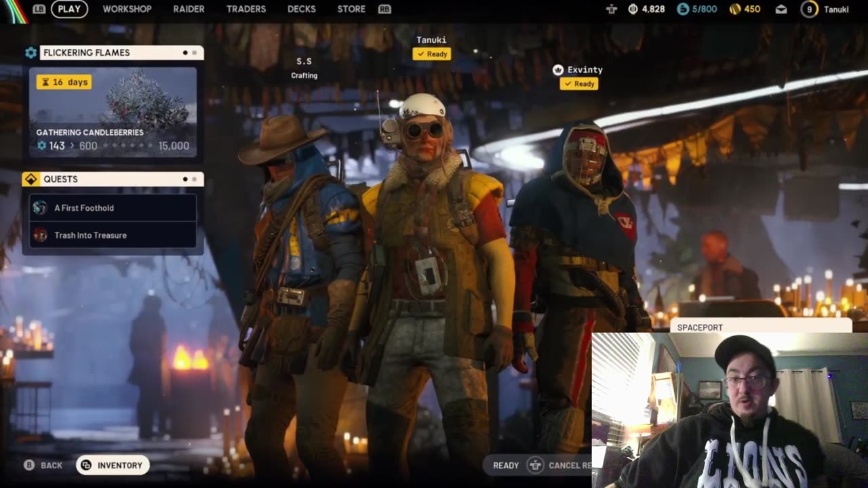Click the inventory controller glyph icon
868x488 pixels.
(86, 465)
